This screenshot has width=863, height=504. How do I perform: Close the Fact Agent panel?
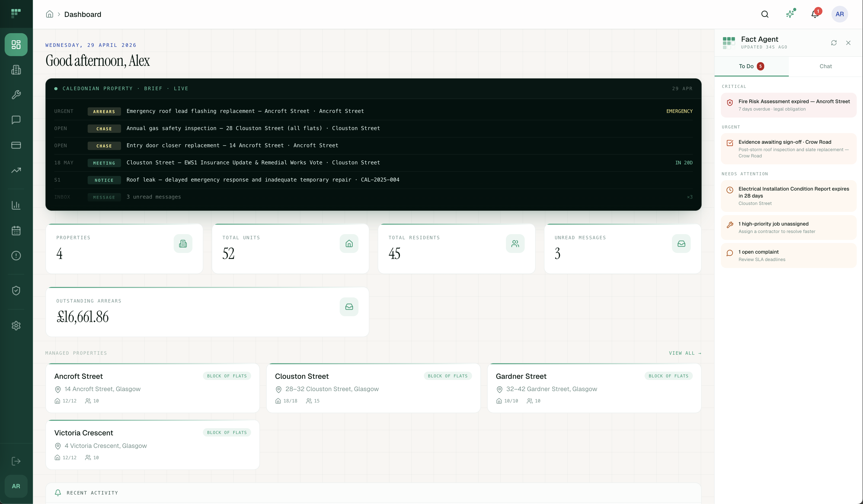pyautogui.click(x=849, y=43)
